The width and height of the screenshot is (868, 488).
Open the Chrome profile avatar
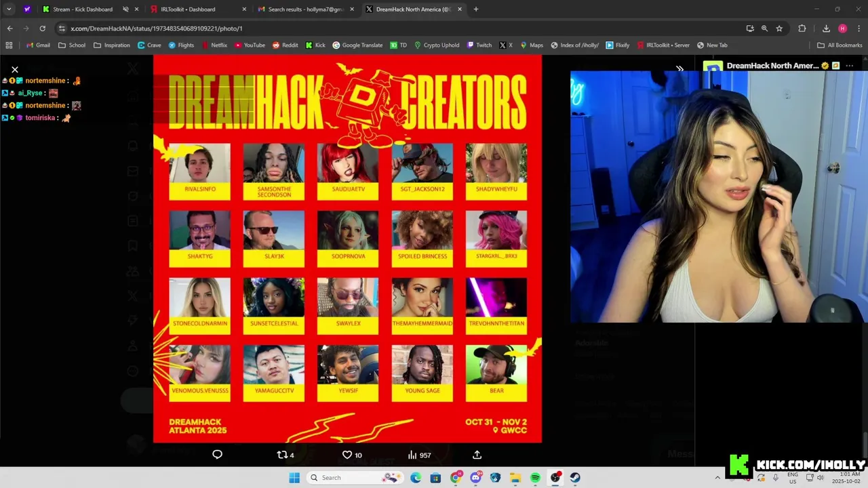842,28
